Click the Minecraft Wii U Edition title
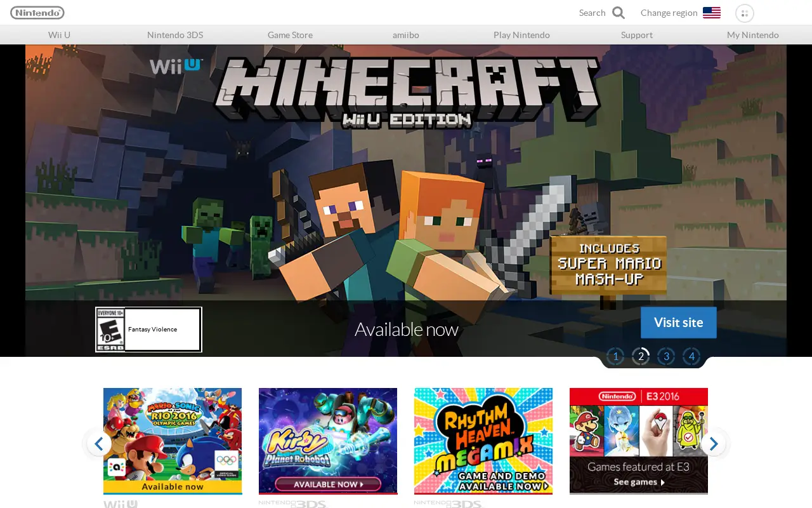The width and height of the screenshot is (812, 508). pyautogui.click(x=407, y=92)
